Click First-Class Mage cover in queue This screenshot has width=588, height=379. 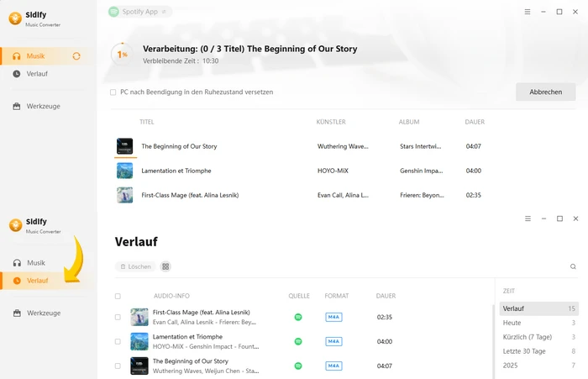(x=124, y=195)
